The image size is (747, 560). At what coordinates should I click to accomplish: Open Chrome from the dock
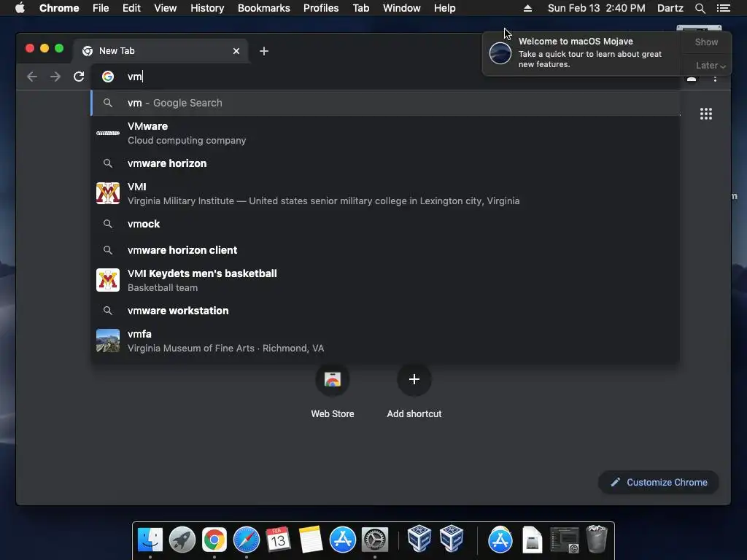pyautogui.click(x=214, y=540)
